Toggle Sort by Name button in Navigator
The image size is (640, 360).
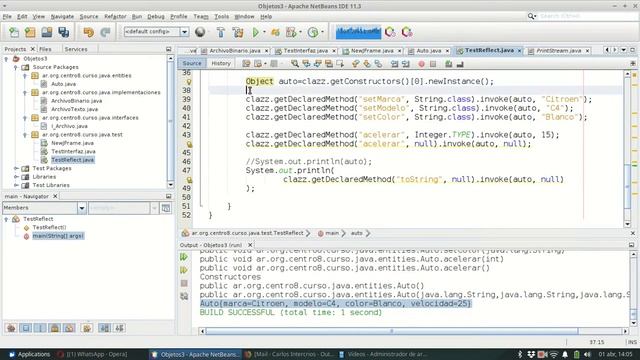click(104, 328)
